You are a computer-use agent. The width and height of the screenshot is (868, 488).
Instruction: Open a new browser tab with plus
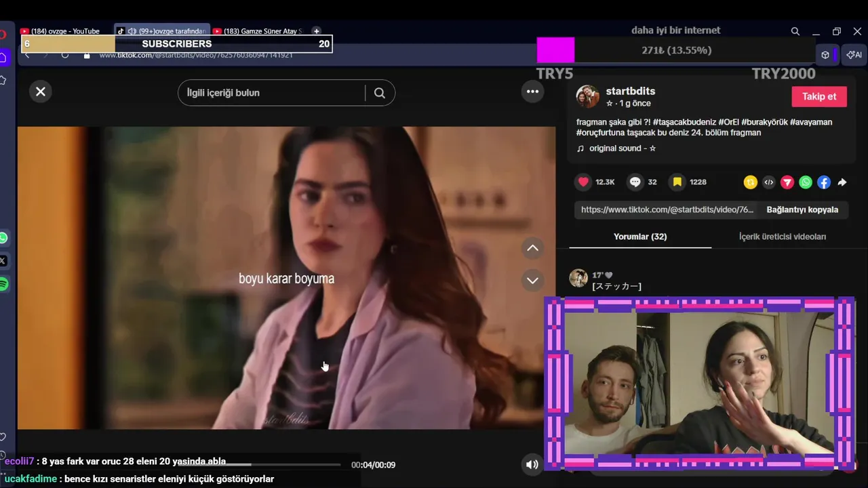pyautogui.click(x=316, y=31)
